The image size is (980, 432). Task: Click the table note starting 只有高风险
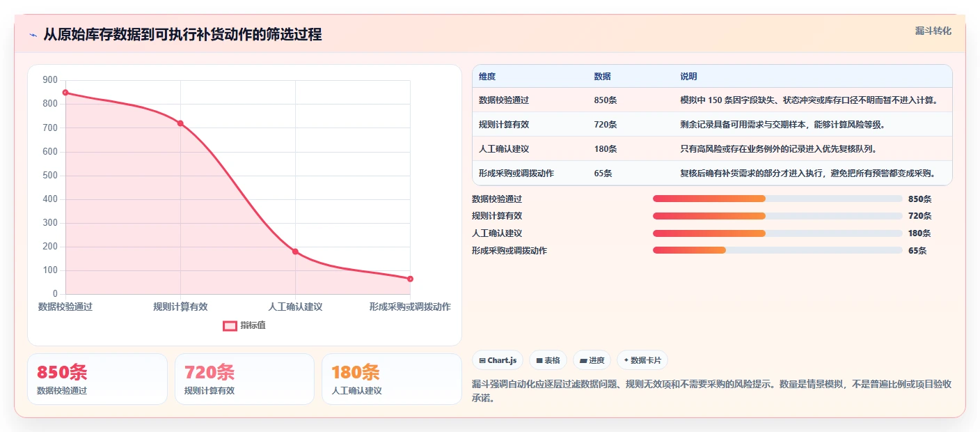click(x=780, y=149)
